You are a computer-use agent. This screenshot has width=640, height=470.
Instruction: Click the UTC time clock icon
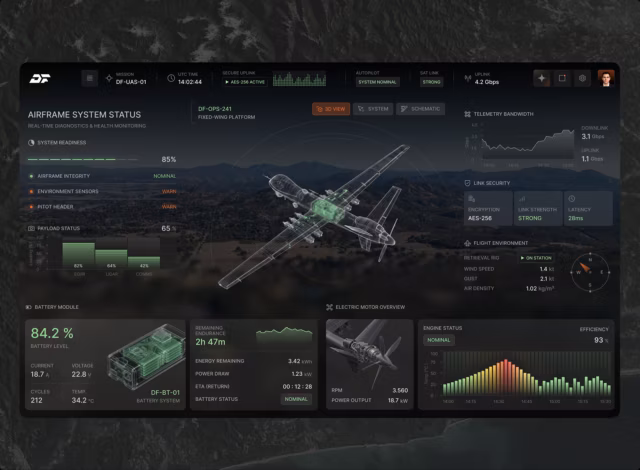pyautogui.click(x=171, y=78)
